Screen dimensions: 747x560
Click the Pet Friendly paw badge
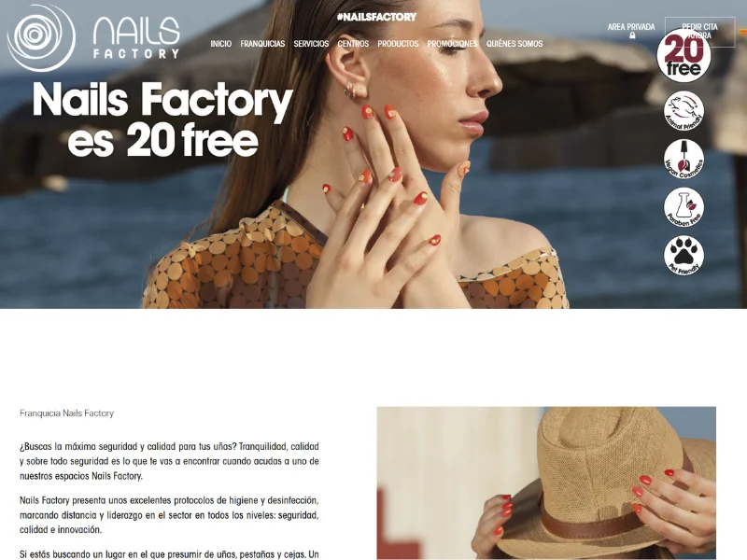click(x=684, y=255)
